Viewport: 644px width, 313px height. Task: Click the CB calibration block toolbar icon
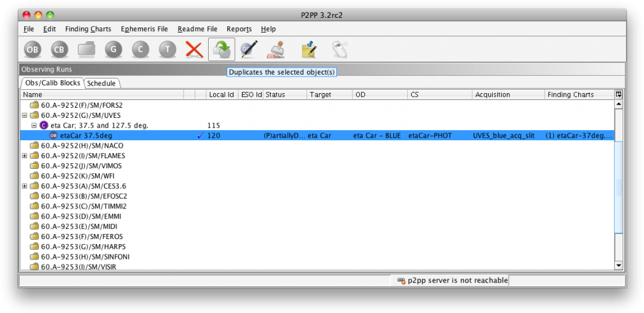pyautogui.click(x=59, y=49)
